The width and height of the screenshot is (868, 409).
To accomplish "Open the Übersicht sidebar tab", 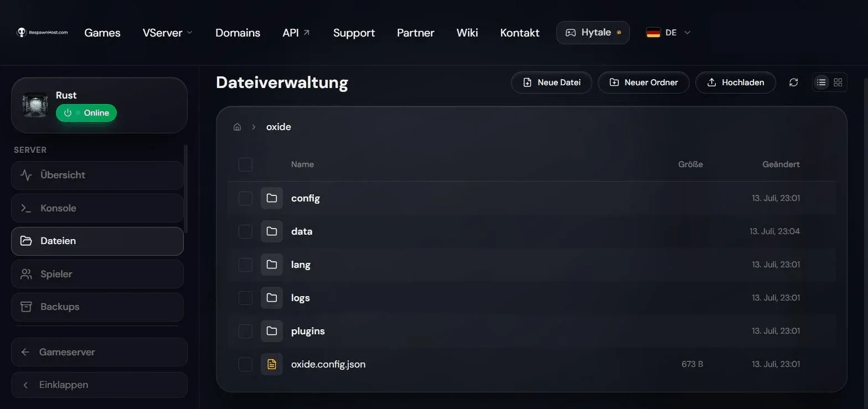I will click(x=97, y=175).
